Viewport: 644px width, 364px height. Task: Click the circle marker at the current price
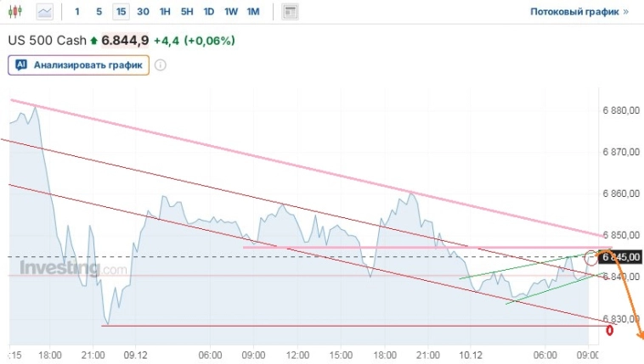[x=592, y=256]
